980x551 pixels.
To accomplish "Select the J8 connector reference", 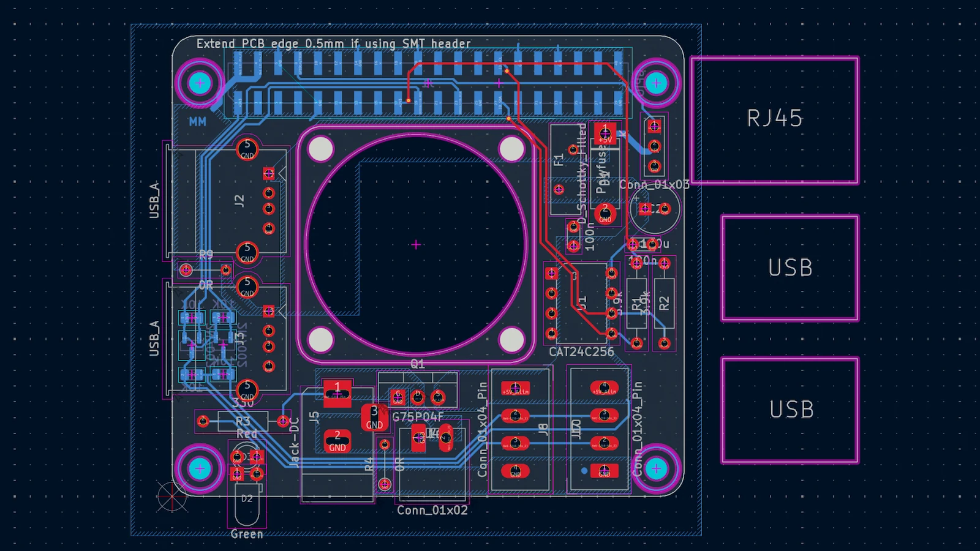I will [543, 429].
